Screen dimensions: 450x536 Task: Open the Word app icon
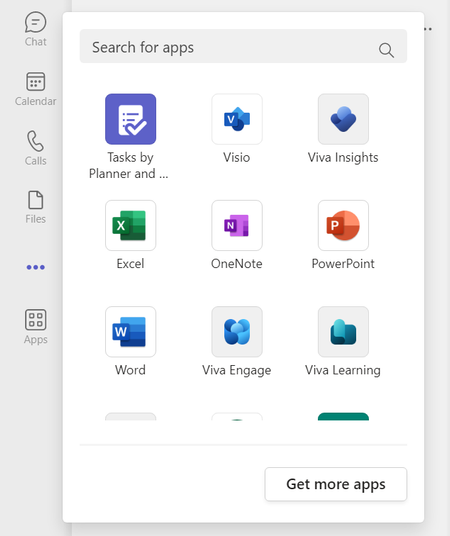(131, 332)
